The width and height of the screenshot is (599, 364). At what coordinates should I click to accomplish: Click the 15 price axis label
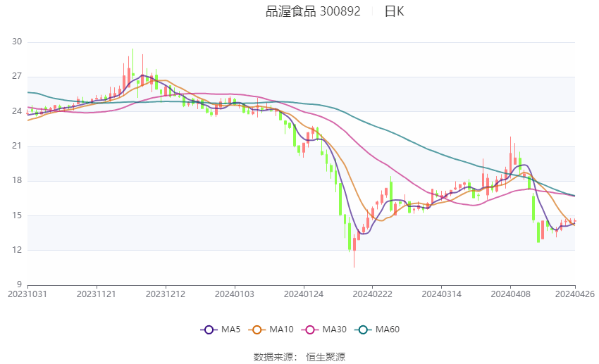[x=17, y=215]
